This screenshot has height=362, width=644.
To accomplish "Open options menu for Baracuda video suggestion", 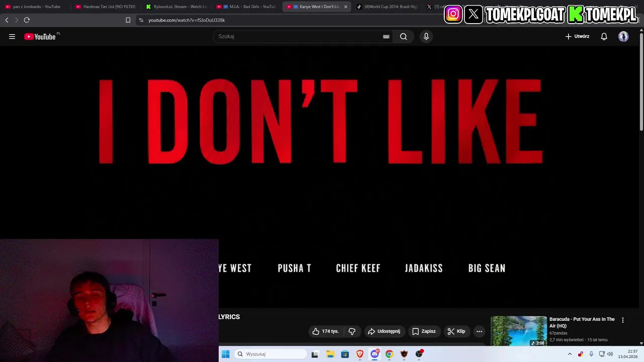I will tap(623, 320).
